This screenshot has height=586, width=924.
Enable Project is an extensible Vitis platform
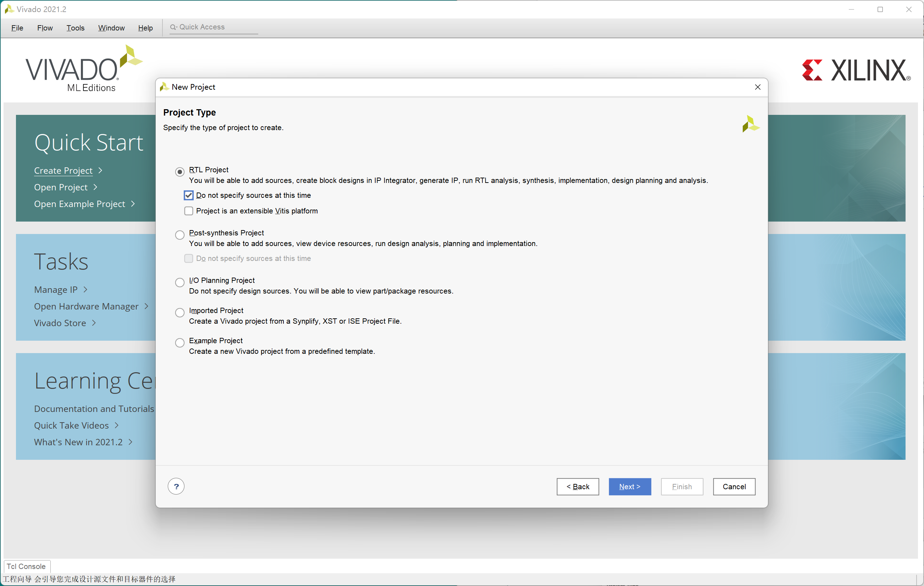tap(189, 211)
